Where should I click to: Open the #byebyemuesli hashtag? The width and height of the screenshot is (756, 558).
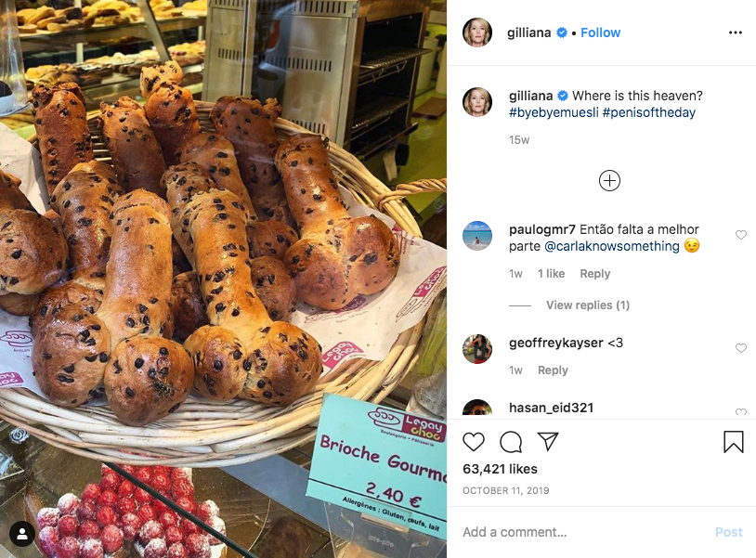pos(554,112)
